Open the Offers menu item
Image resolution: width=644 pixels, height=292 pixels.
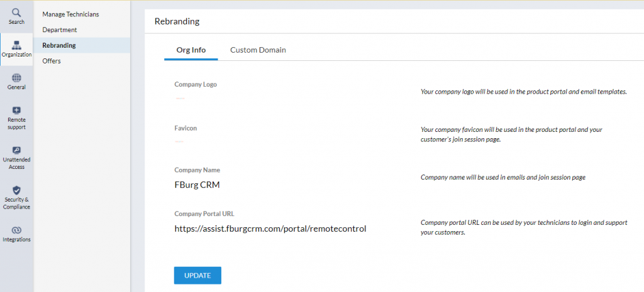(52, 61)
